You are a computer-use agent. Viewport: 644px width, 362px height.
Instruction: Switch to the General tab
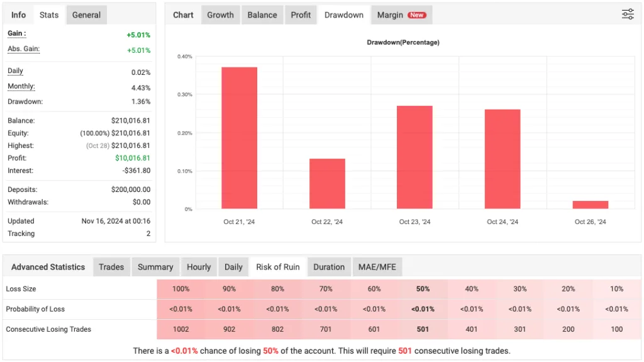86,15
